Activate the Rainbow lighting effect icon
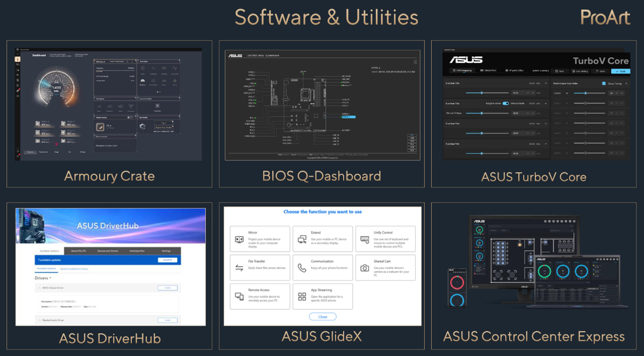 tap(142, 81)
